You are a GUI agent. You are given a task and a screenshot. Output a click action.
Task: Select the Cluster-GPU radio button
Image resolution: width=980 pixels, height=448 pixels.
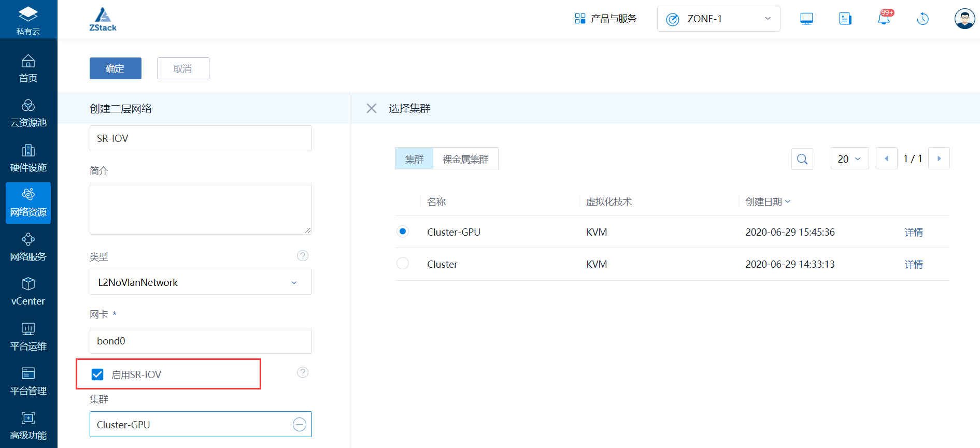click(403, 232)
